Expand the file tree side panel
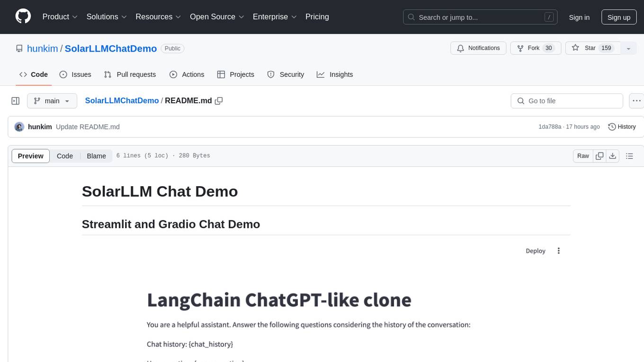This screenshot has width=644, height=362. 16,101
